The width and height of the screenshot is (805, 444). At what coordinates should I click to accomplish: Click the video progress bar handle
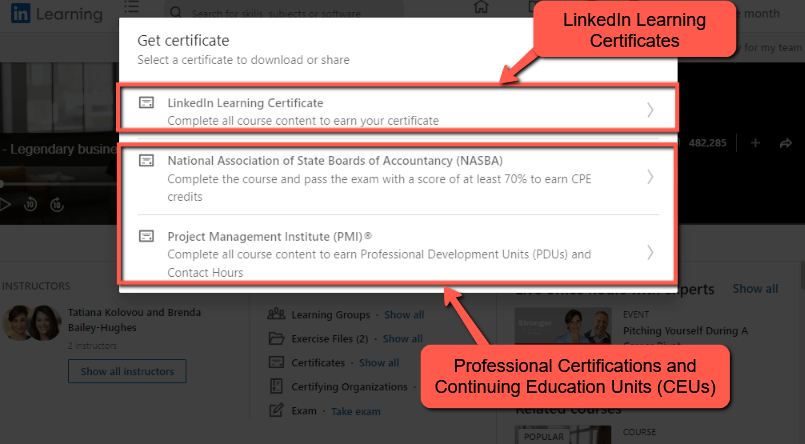tap(2, 183)
